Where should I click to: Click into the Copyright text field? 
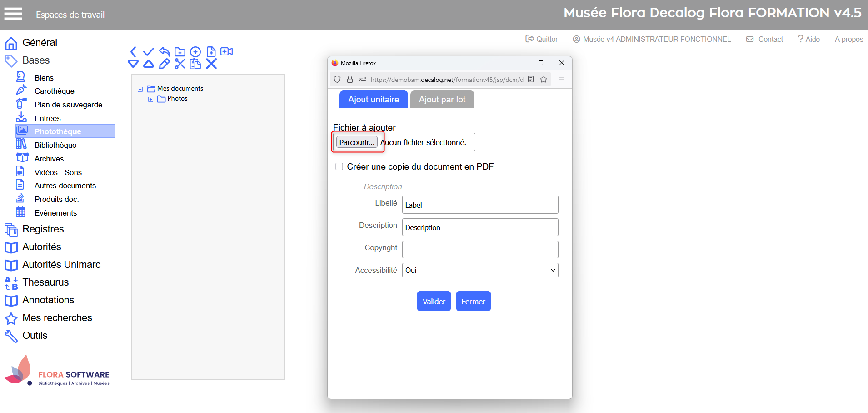coord(480,249)
